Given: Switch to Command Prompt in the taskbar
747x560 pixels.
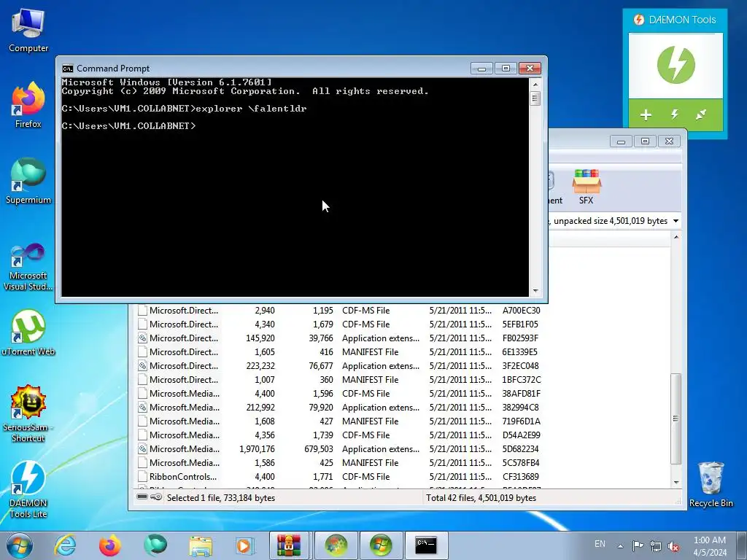Looking at the screenshot, I should 426,545.
